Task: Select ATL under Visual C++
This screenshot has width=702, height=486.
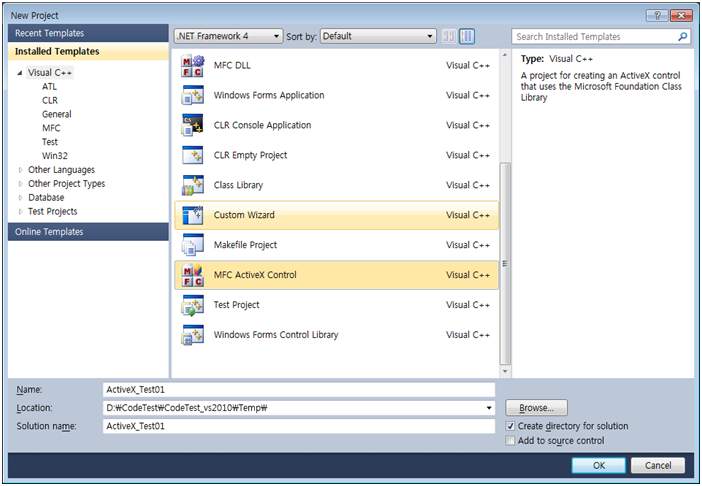Action: [49, 87]
